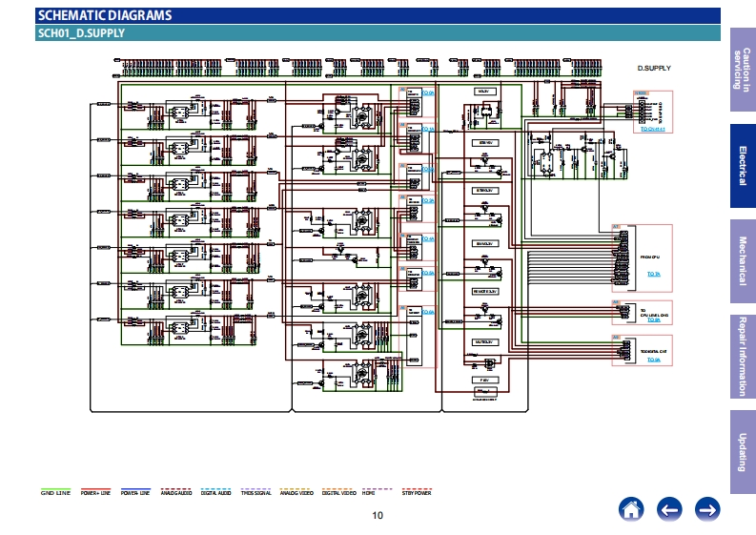Open the Repair Information tab
The image size is (756, 535).
coord(742,356)
